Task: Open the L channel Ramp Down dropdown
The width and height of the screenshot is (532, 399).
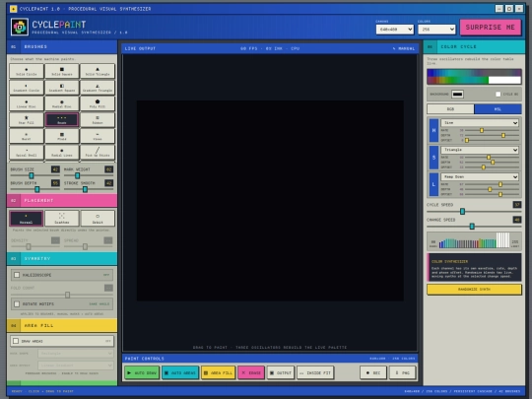Action: 480,176
